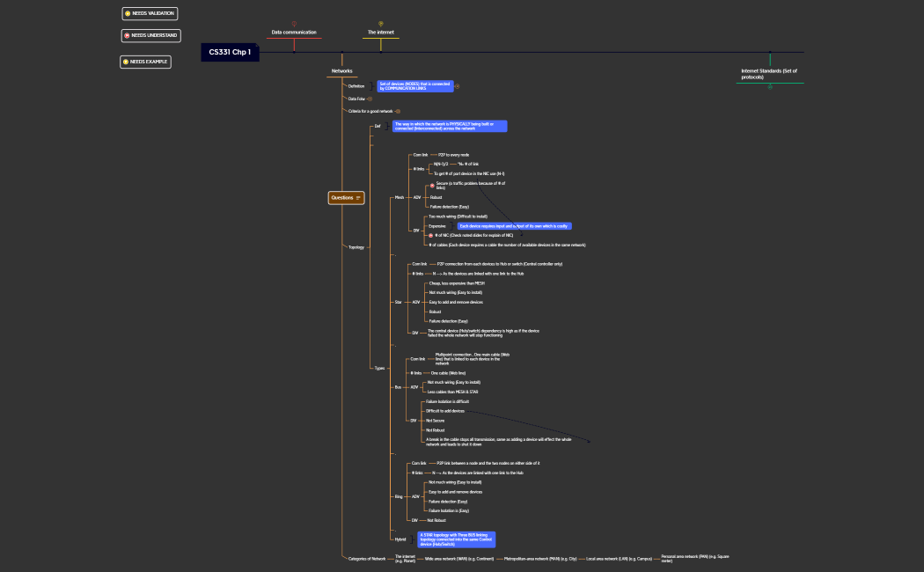Click the yellow icon on NEEDS VALIDATION

(128, 14)
